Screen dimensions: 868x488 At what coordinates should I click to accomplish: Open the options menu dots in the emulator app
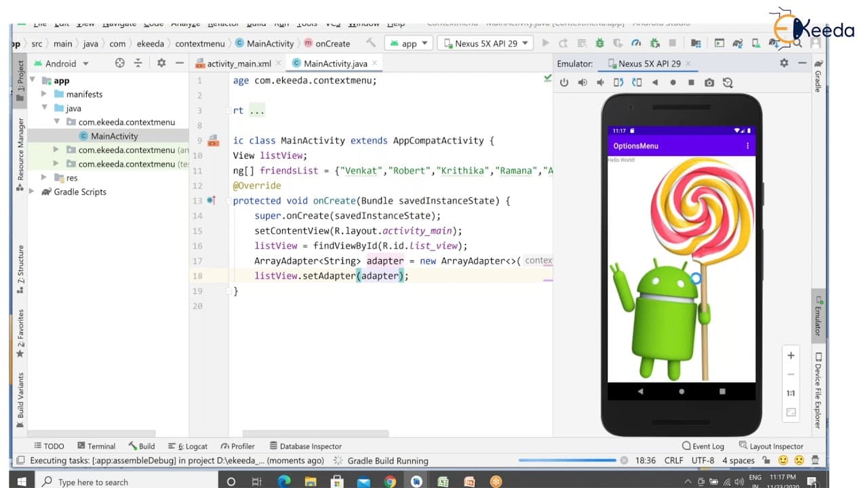pyautogui.click(x=748, y=146)
